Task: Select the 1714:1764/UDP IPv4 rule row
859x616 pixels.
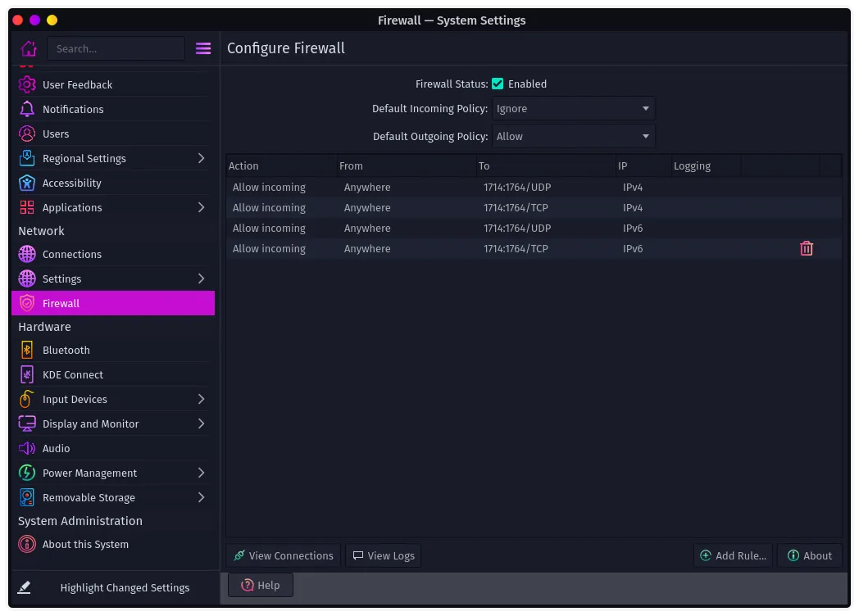Action: coord(534,188)
